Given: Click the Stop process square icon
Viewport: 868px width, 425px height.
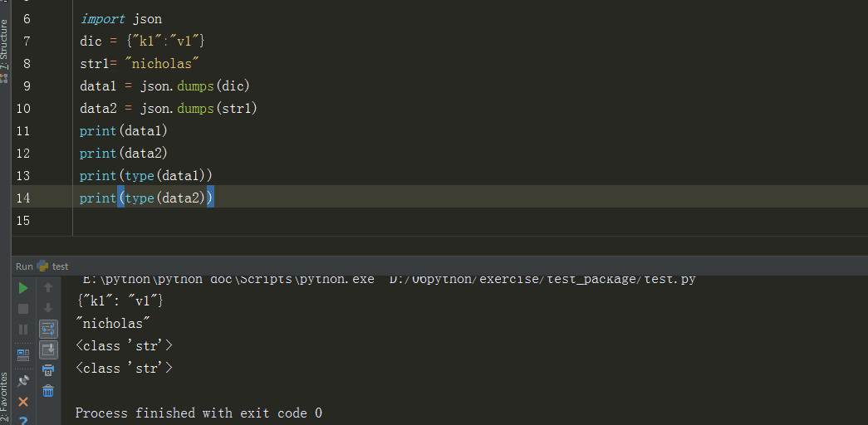Looking at the screenshot, I should [x=23, y=309].
